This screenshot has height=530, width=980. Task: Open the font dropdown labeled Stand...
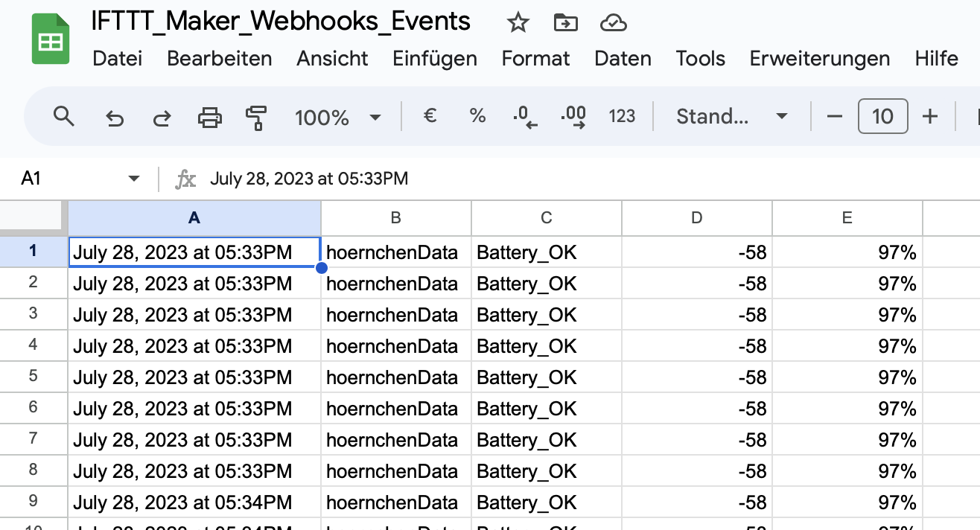click(731, 116)
